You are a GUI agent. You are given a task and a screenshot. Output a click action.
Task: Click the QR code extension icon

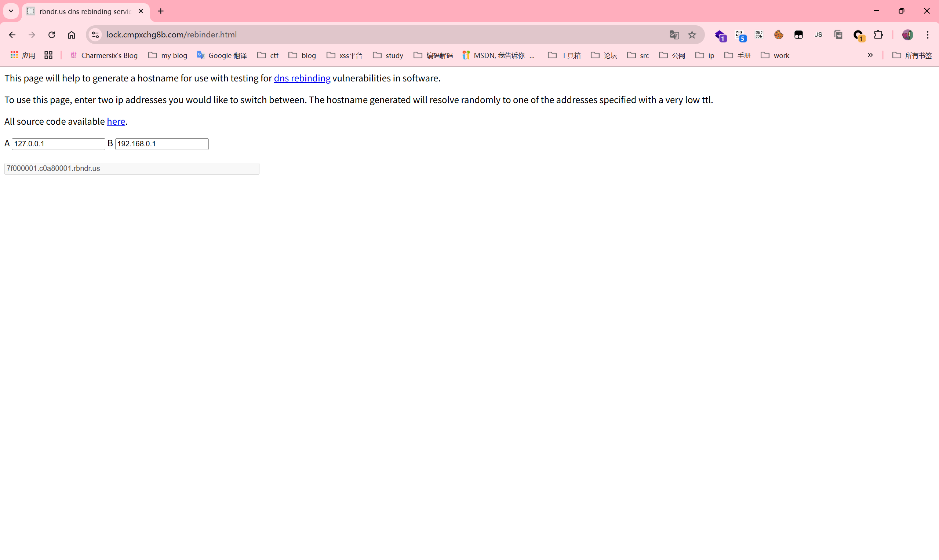(x=759, y=35)
